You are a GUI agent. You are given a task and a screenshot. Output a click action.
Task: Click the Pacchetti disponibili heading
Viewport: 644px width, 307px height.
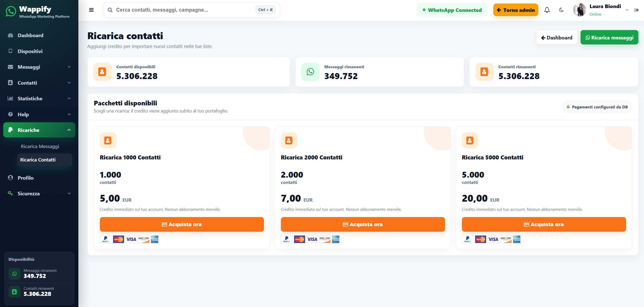tap(125, 103)
